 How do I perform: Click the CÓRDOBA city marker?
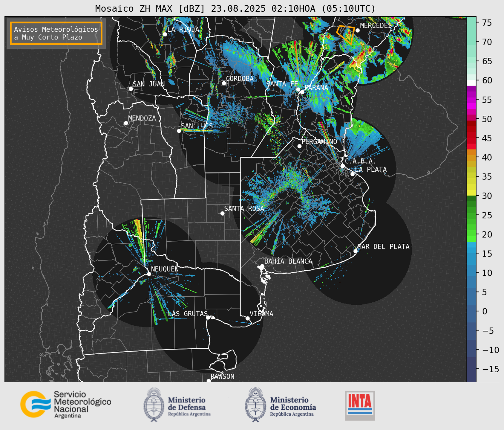coord(224,83)
